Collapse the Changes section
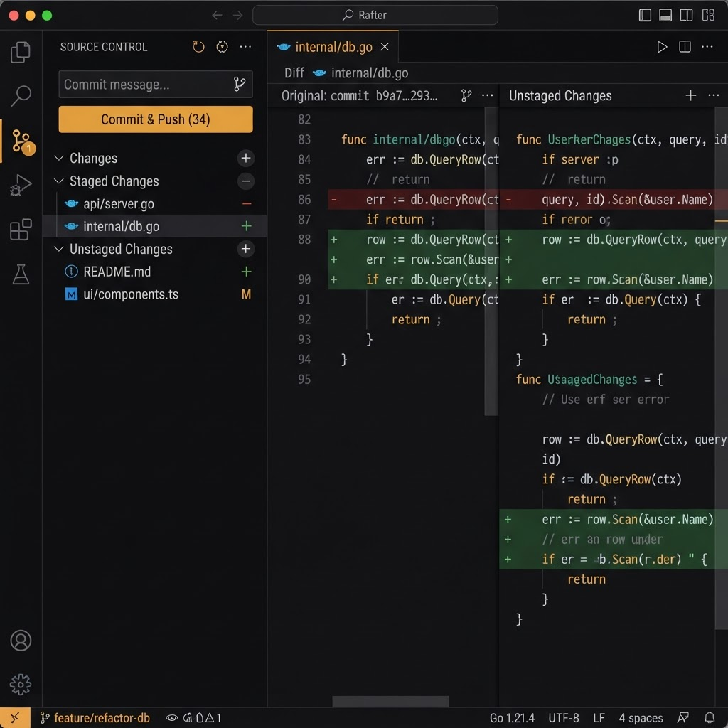 click(x=59, y=158)
